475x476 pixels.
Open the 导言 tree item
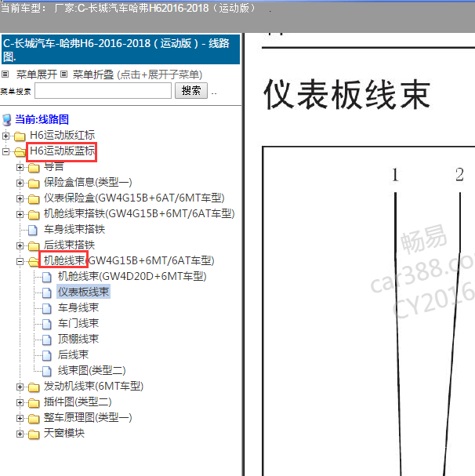pos(54,166)
